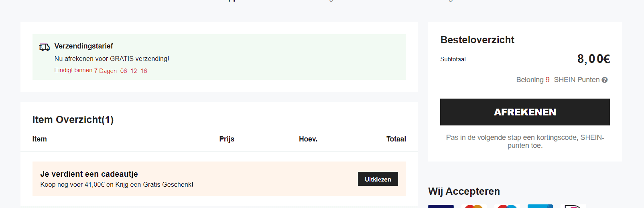This screenshot has height=208, width=644.
Task: Click the GRATIS verzending message text
Action: (x=112, y=59)
